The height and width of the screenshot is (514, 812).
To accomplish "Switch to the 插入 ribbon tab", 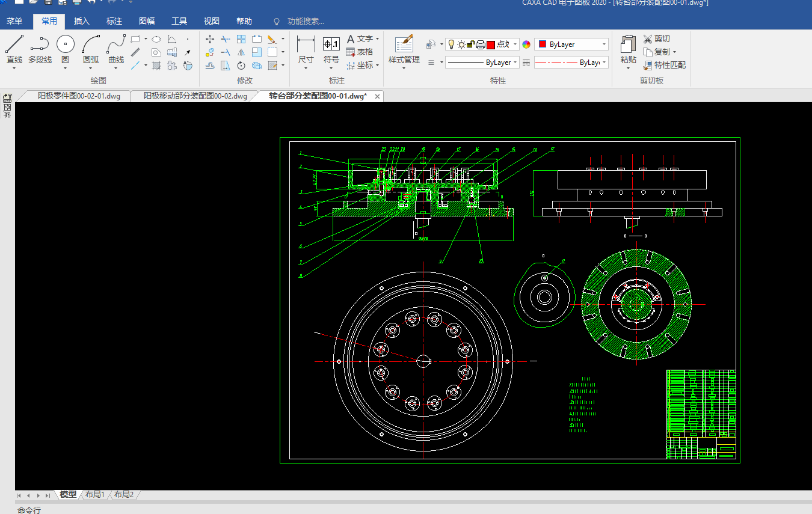I will (81, 22).
